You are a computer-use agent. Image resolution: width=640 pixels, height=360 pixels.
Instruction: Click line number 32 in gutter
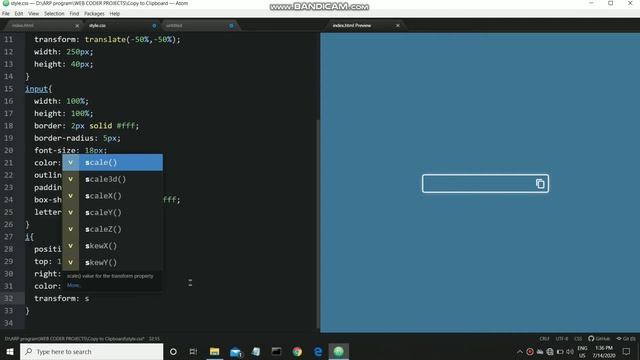[x=9, y=298]
